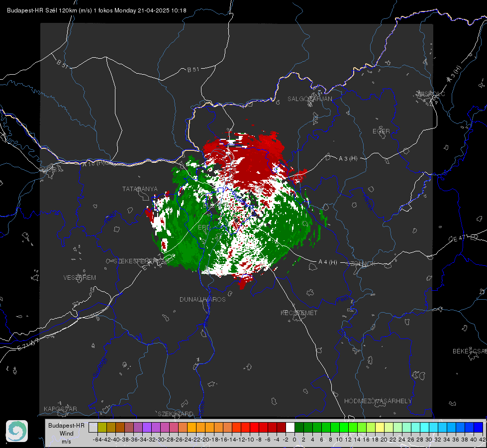Image resolution: width=487 pixels, height=448 pixels.
Task: Click the KAPOSVÁR city label
Action: tap(60, 409)
